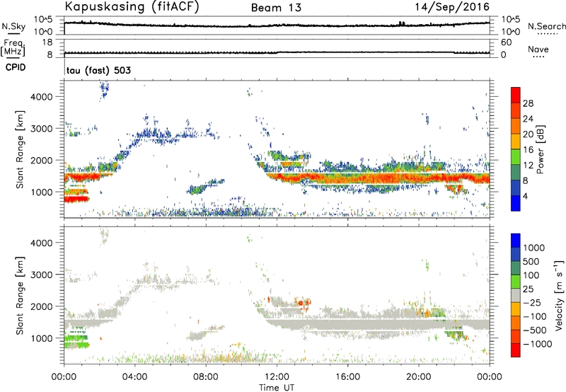Click the gray segment of velocity color bar
This screenshot has width=566, height=392.
point(516,296)
